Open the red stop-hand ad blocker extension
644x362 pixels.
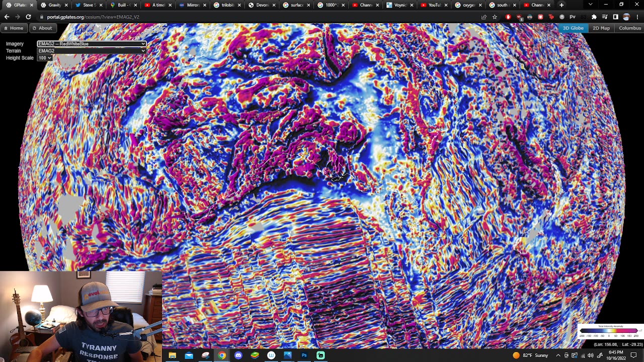508,17
